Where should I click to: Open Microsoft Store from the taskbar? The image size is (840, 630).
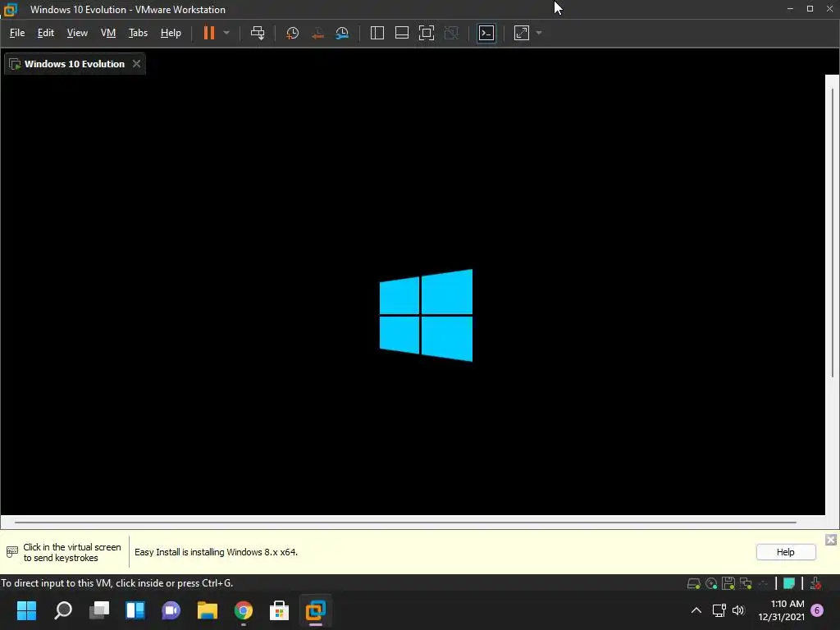tap(279, 610)
